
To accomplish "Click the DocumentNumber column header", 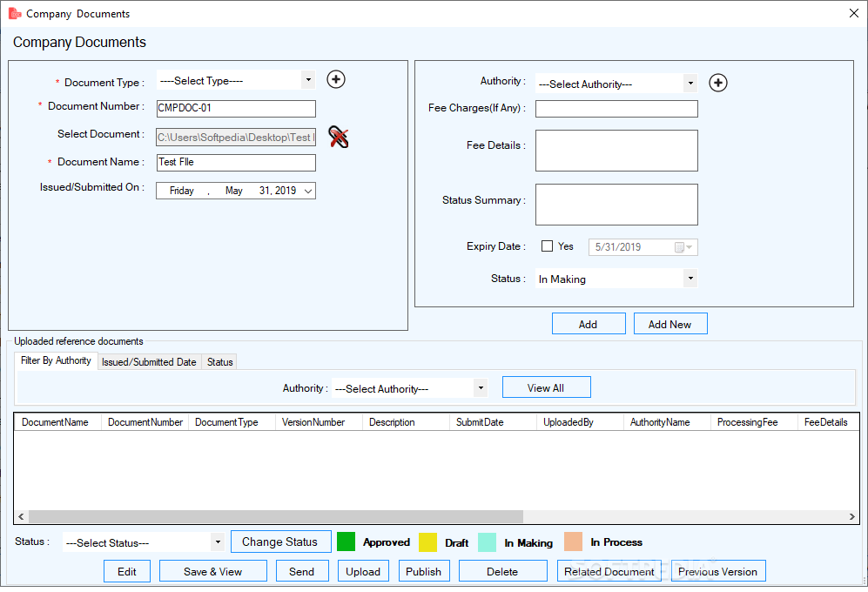I will [145, 422].
